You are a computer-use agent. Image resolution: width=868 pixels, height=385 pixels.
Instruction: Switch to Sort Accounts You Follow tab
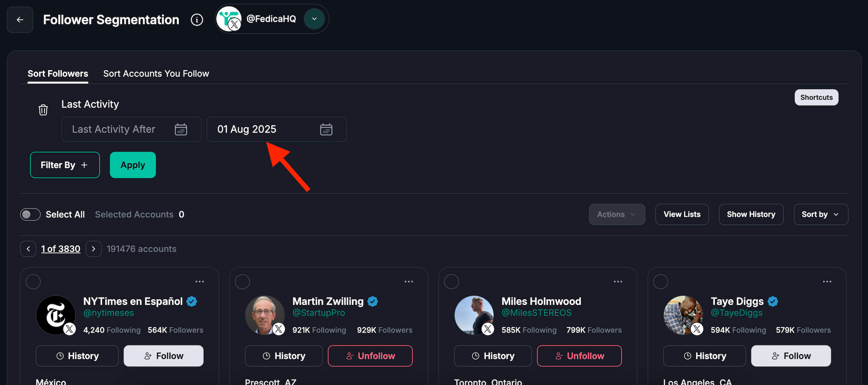pos(156,74)
